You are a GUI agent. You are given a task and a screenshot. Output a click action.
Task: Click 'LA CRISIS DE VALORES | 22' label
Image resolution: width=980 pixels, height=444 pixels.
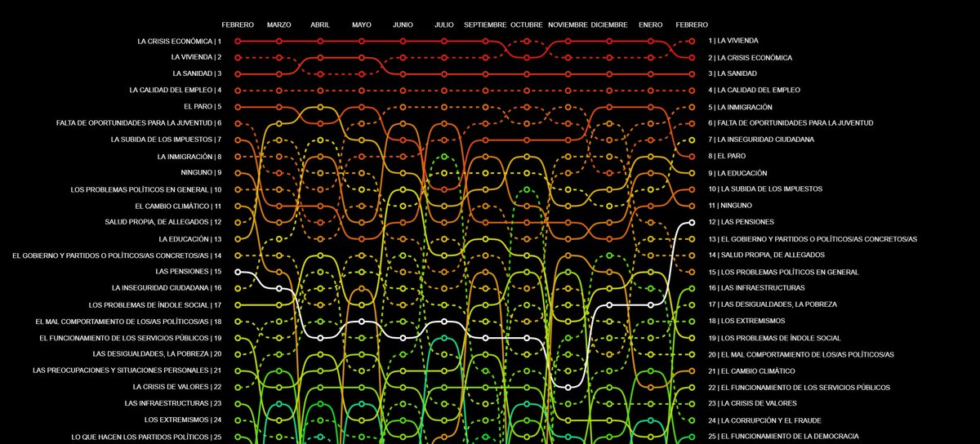(x=176, y=387)
